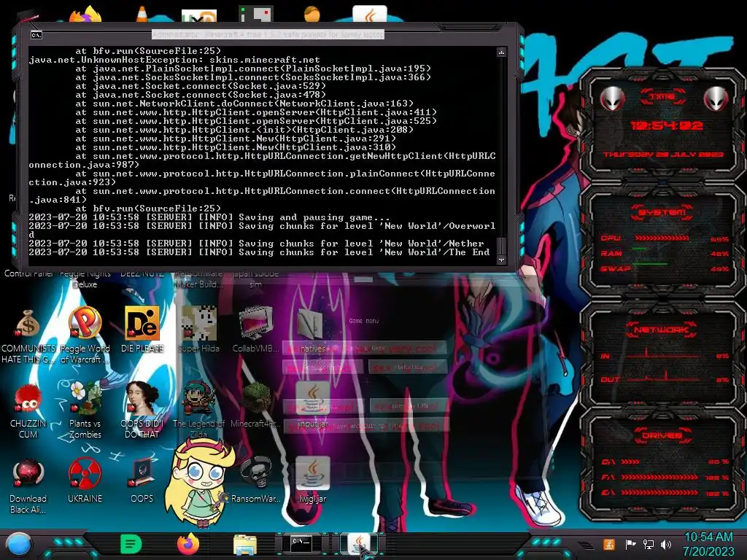Click the left alien head on the Time widget

[612, 98]
